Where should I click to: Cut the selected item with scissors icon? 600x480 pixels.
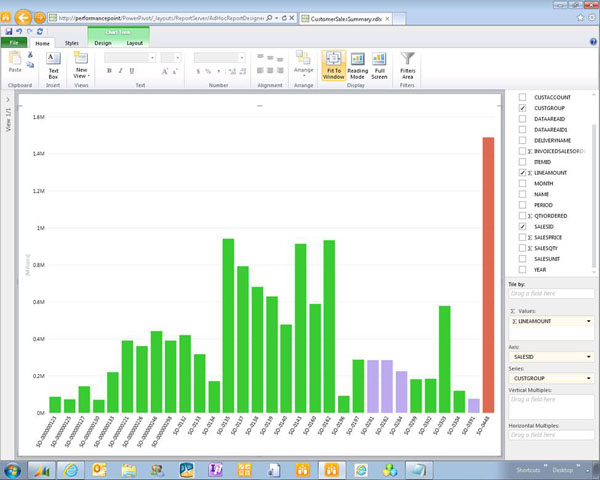coord(30,55)
